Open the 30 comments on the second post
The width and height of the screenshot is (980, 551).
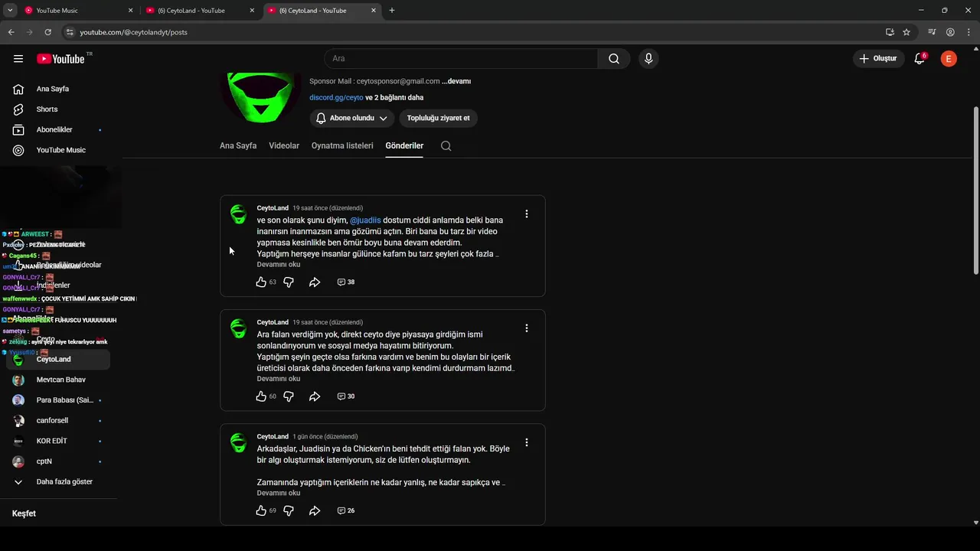[346, 396]
